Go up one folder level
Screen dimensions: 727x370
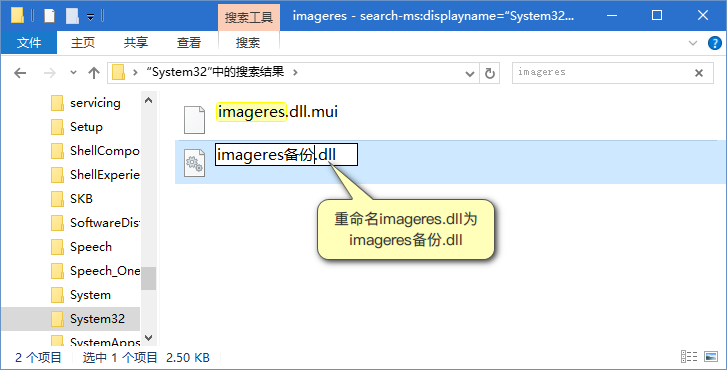[94, 73]
